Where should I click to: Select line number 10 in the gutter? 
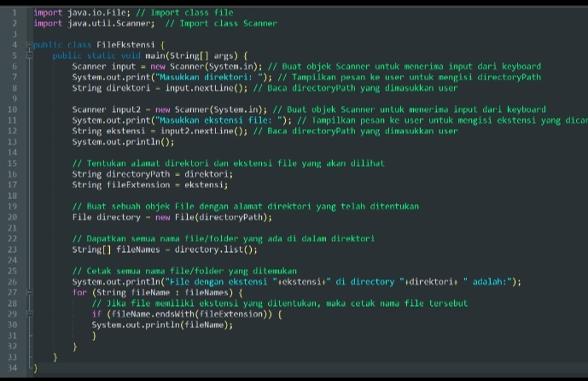click(x=14, y=109)
